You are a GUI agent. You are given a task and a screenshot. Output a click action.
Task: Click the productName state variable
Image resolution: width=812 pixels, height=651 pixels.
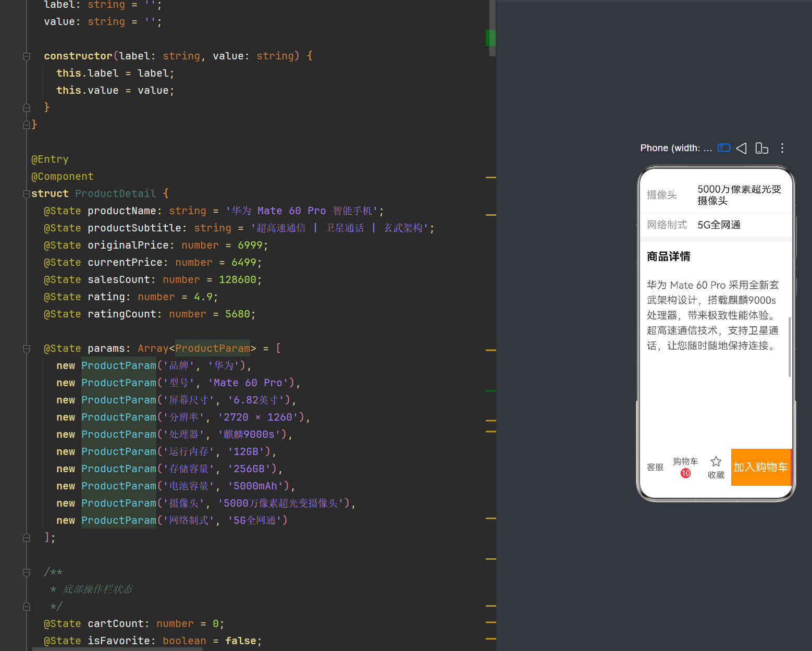point(122,211)
